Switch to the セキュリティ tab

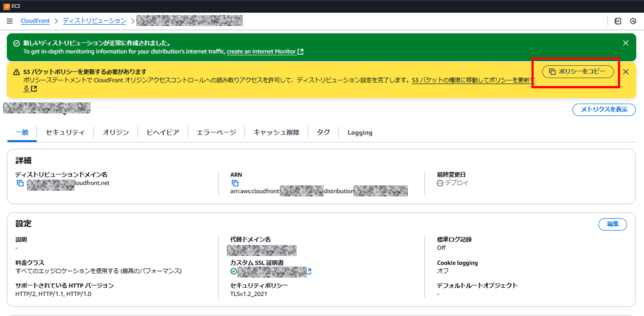65,132
